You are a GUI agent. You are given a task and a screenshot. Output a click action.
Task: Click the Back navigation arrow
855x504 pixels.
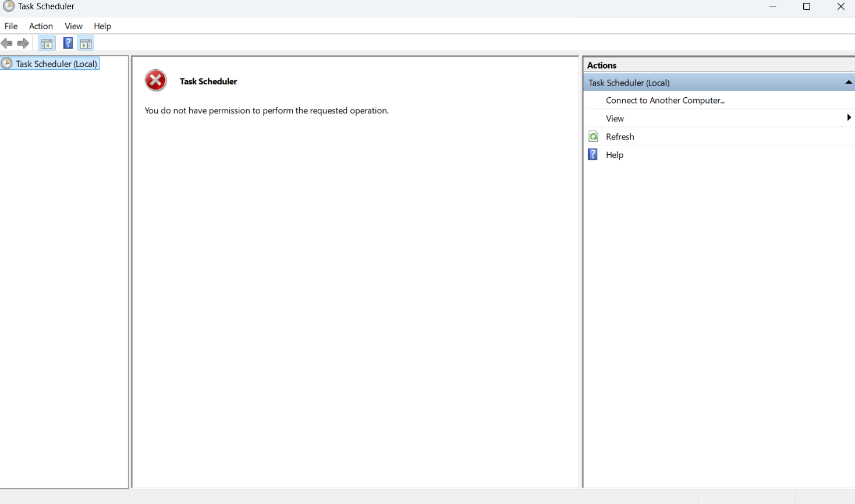7,42
